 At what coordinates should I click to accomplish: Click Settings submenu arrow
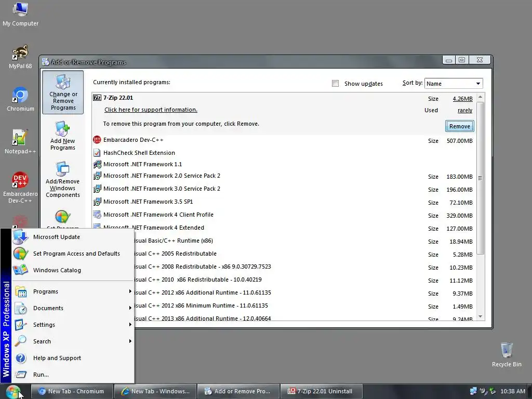click(x=130, y=324)
